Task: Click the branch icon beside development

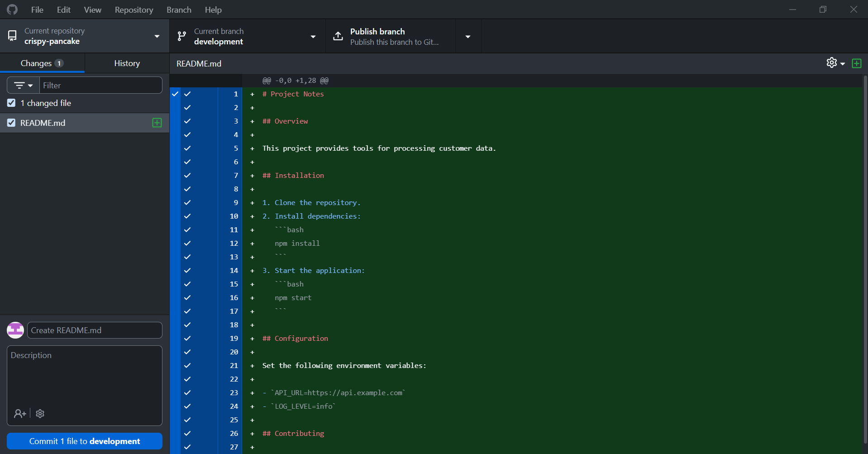Action: click(182, 36)
